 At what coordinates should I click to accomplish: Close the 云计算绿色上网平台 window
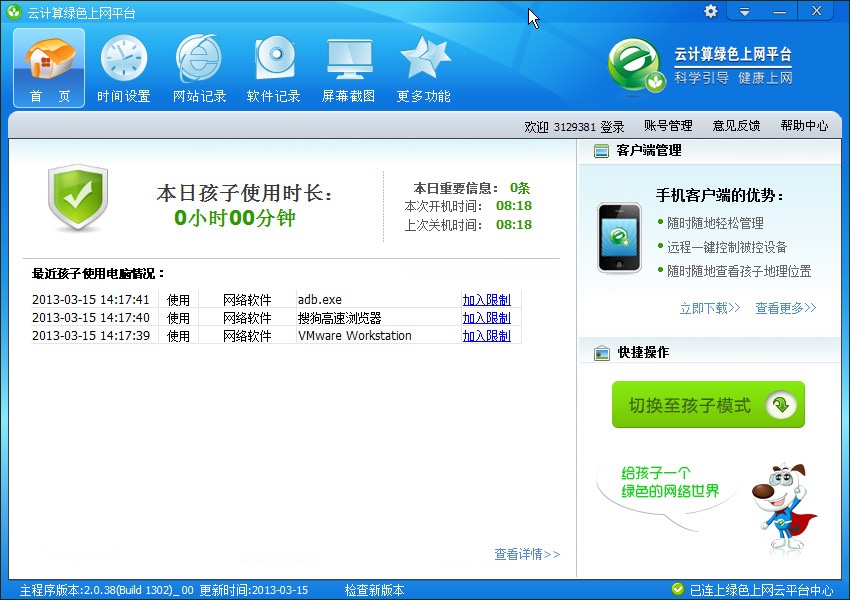point(816,11)
